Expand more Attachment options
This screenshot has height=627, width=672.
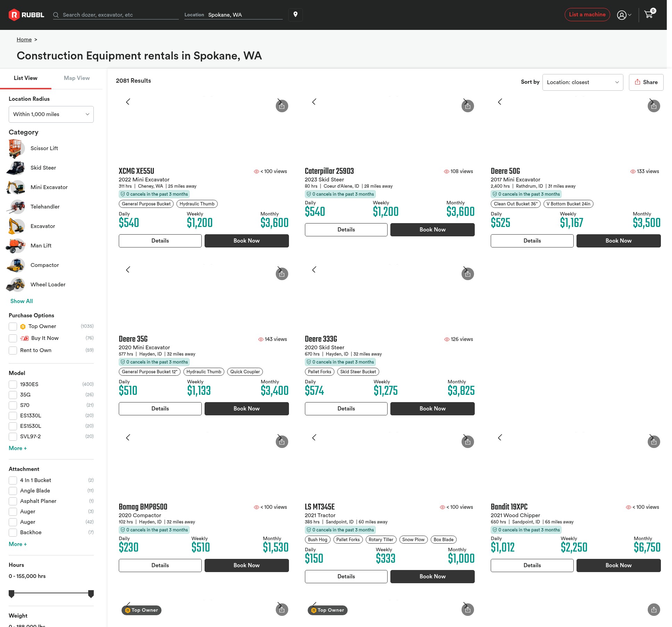coord(18,544)
